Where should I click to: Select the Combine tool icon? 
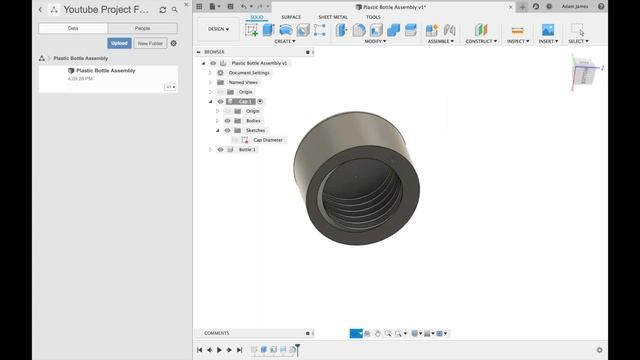[393, 30]
